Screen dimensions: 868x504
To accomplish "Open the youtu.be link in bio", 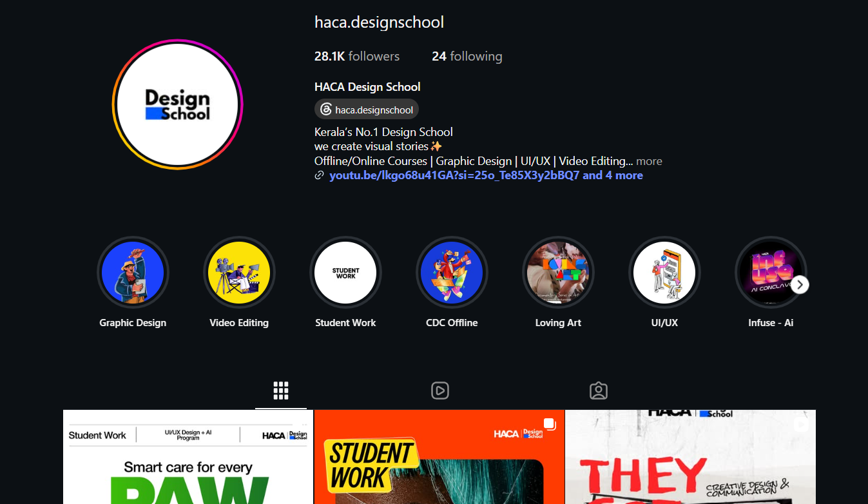I will point(486,175).
